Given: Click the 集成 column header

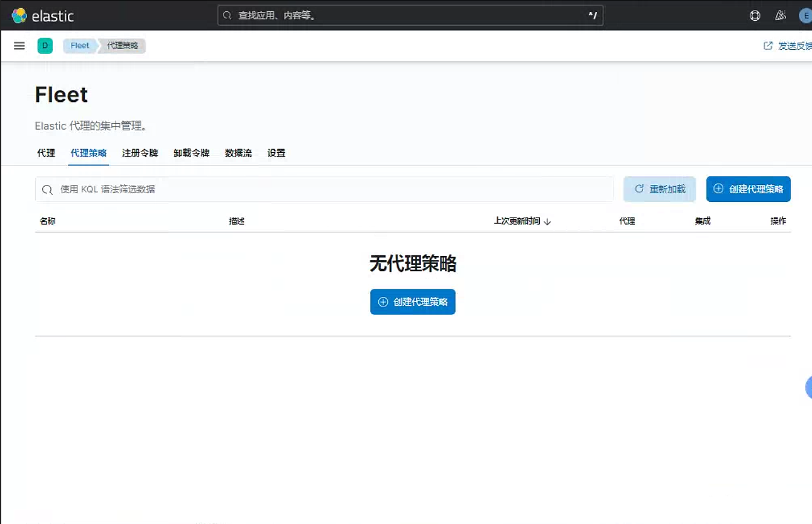Looking at the screenshot, I should tap(703, 221).
